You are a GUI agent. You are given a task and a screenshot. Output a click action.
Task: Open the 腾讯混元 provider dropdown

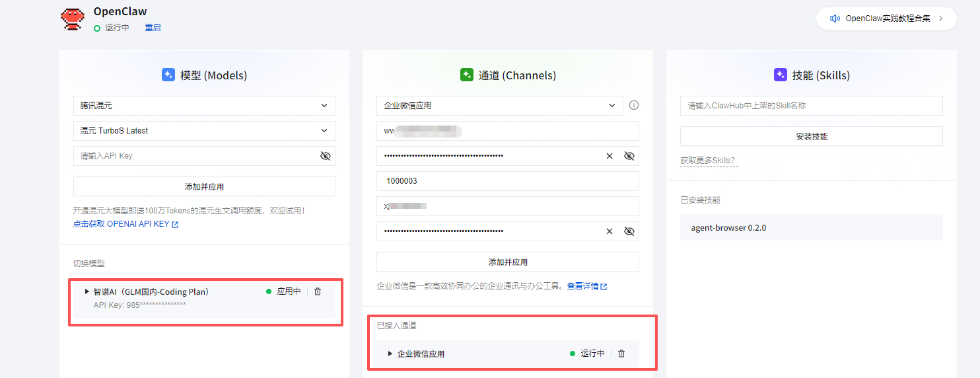tap(204, 106)
